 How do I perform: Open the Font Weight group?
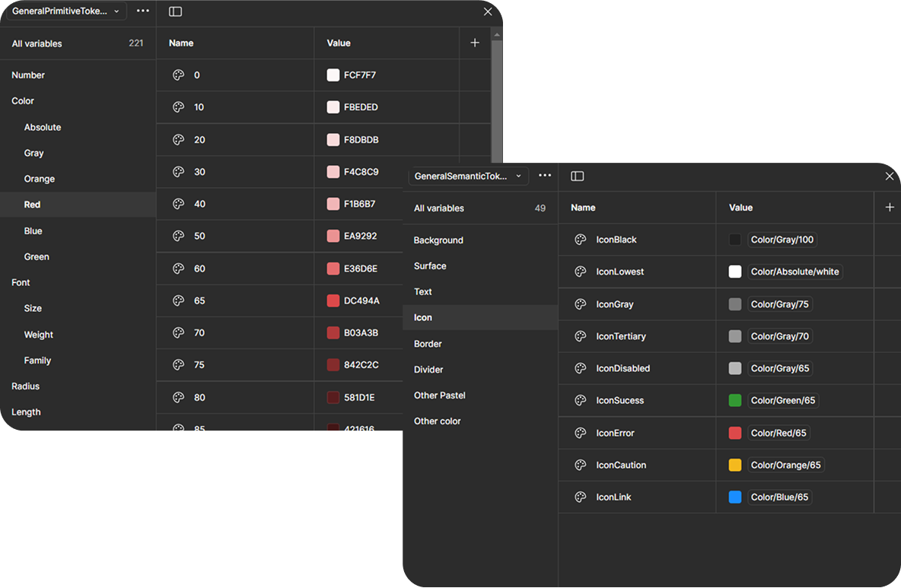click(39, 335)
